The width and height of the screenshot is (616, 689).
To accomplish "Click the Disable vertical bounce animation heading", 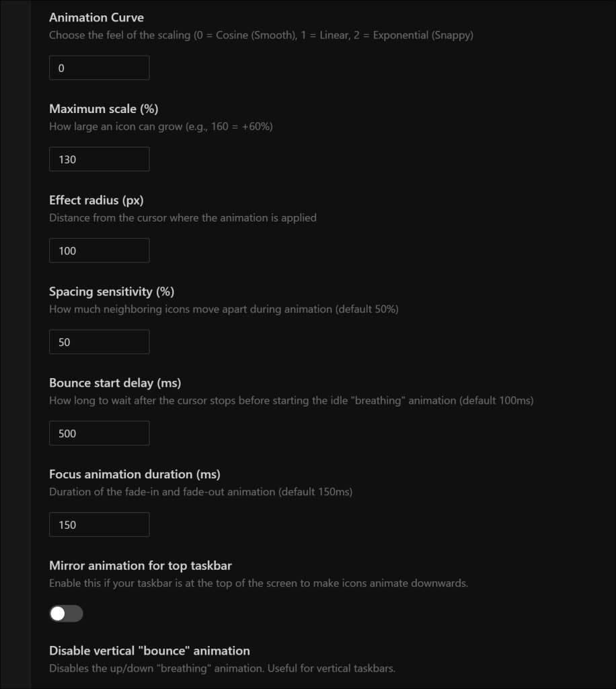I will point(149,651).
